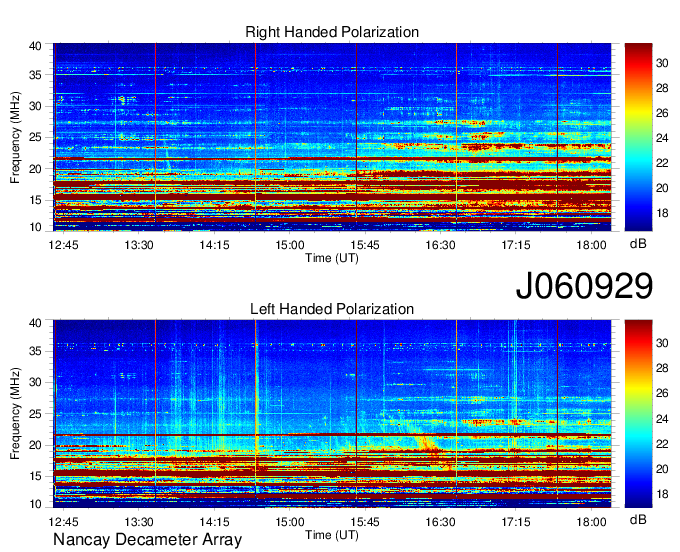Click the top plot 'Time (UT)' axis label
The height and width of the screenshot is (552, 680).
332,258
